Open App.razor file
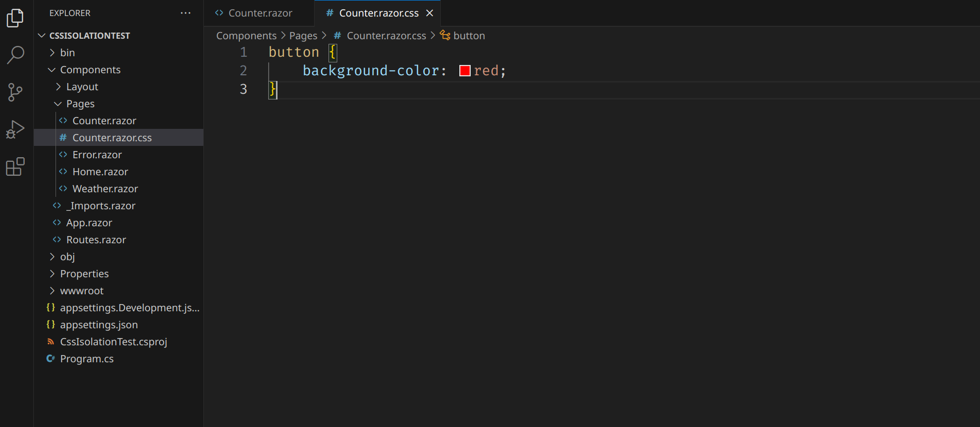 [118, 223]
